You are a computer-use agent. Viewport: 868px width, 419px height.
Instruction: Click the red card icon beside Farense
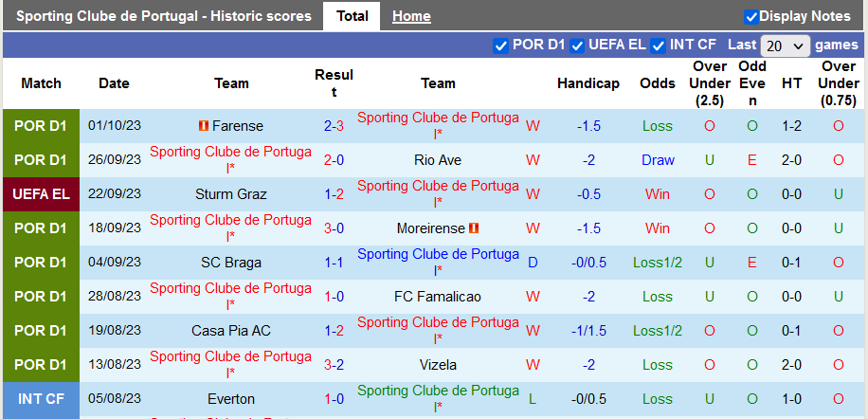click(x=203, y=126)
